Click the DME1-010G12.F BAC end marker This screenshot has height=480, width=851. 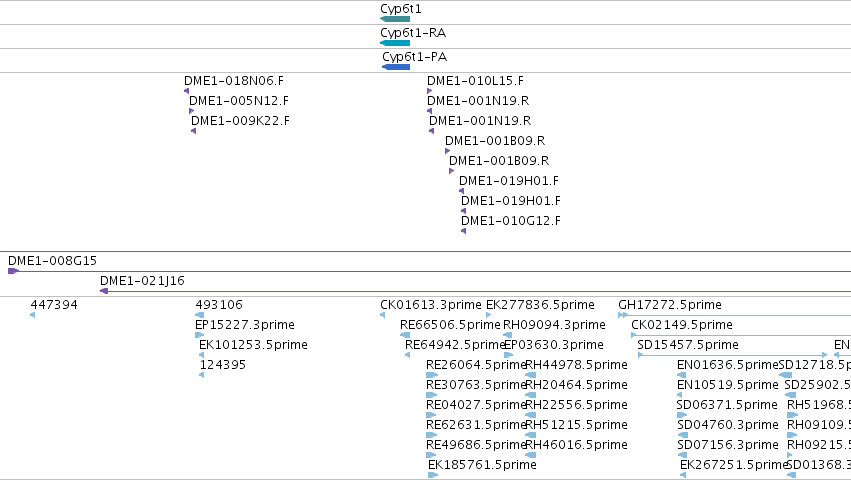[463, 231]
